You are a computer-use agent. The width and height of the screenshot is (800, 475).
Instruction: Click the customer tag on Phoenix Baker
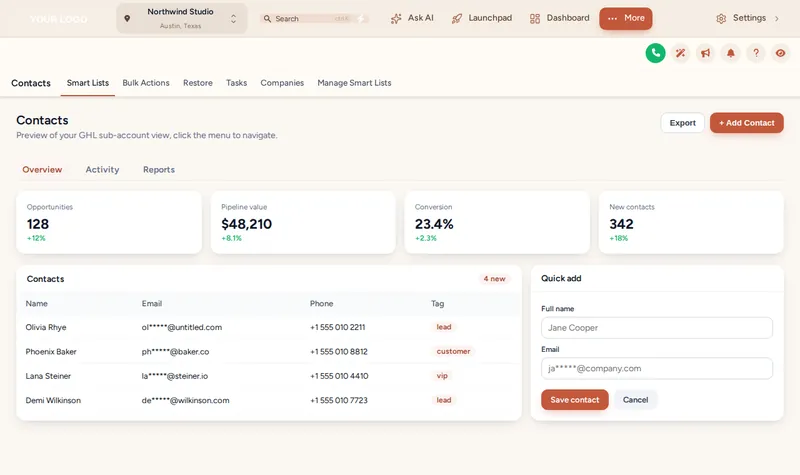click(x=453, y=352)
